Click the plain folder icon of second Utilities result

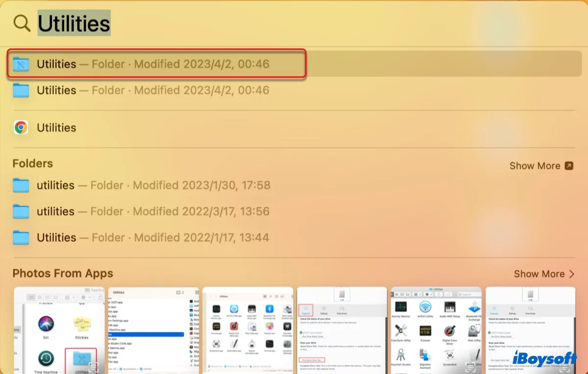tap(21, 91)
